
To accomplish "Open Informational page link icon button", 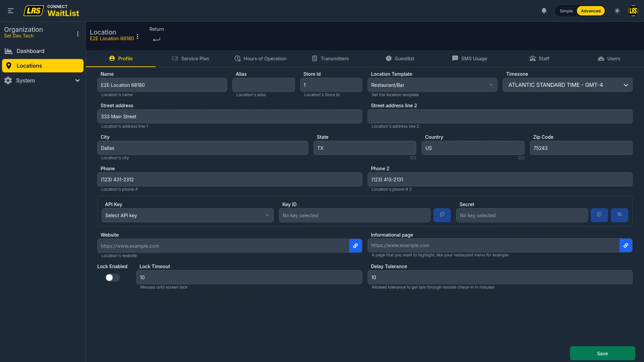I will tap(626, 245).
